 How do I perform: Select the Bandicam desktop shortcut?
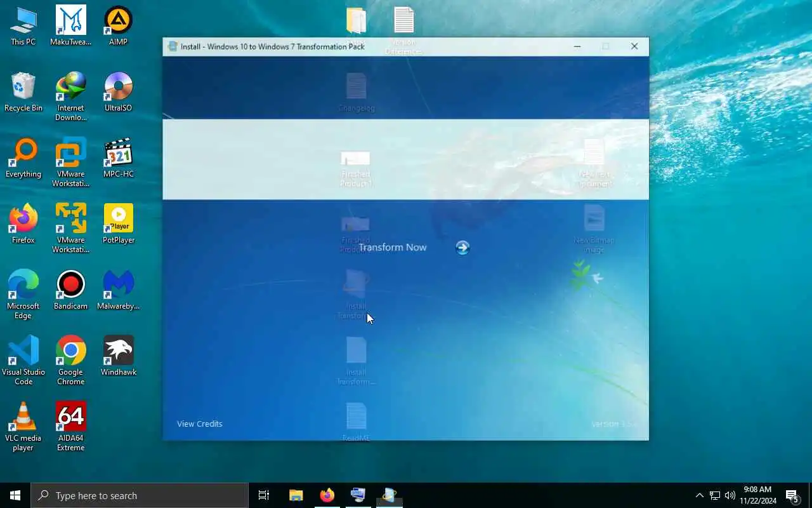point(71,290)
